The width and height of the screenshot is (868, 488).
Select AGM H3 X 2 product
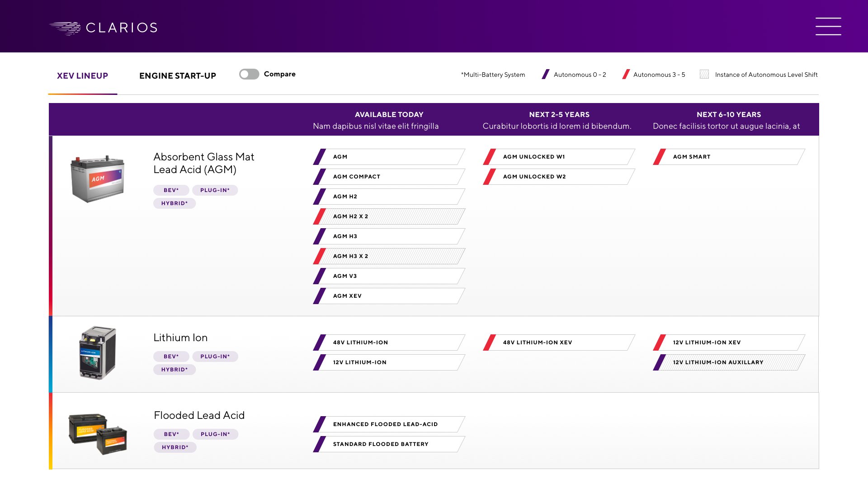pyautogui.click(x=389, y=256)
